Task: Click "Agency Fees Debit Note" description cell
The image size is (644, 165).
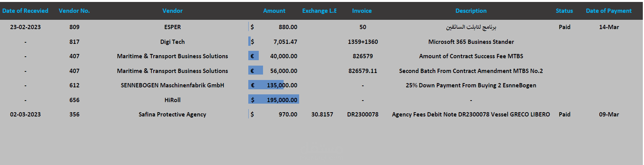Action: click(x=471, y=115)
